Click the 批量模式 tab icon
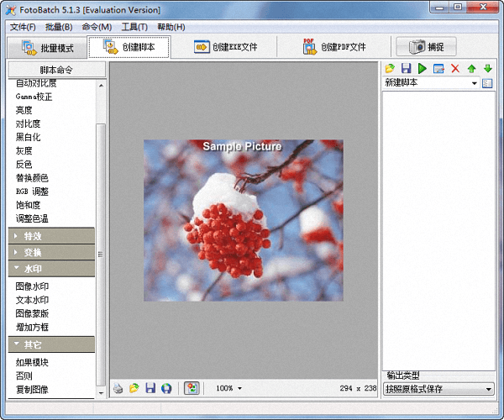Screen dimensions: 504x420 [x=29, y=48]
